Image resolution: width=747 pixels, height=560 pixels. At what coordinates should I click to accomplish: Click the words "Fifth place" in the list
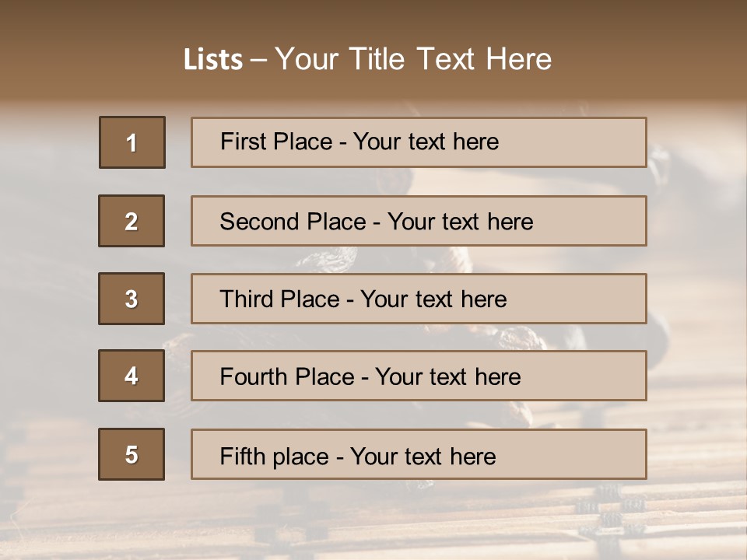click(x=274, y=456)
